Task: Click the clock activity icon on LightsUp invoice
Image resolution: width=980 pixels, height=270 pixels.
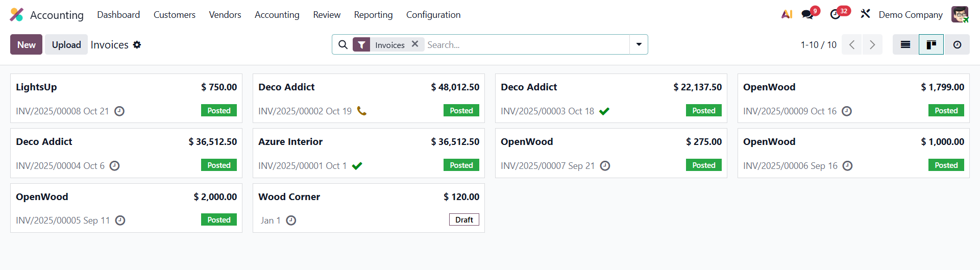Action: pyautogui.click(x=119, y=111)
